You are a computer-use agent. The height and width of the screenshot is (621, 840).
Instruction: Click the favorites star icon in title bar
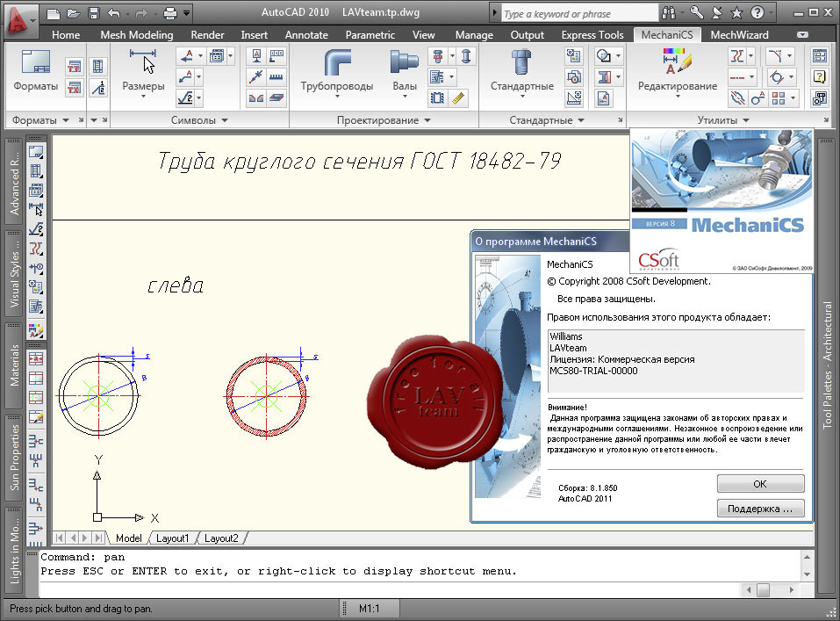pos(736,13)
